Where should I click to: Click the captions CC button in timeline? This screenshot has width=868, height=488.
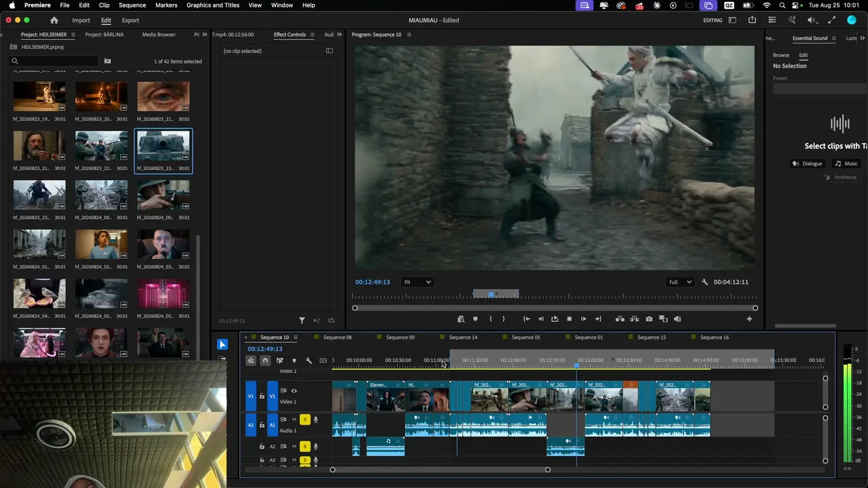(323, 361)
